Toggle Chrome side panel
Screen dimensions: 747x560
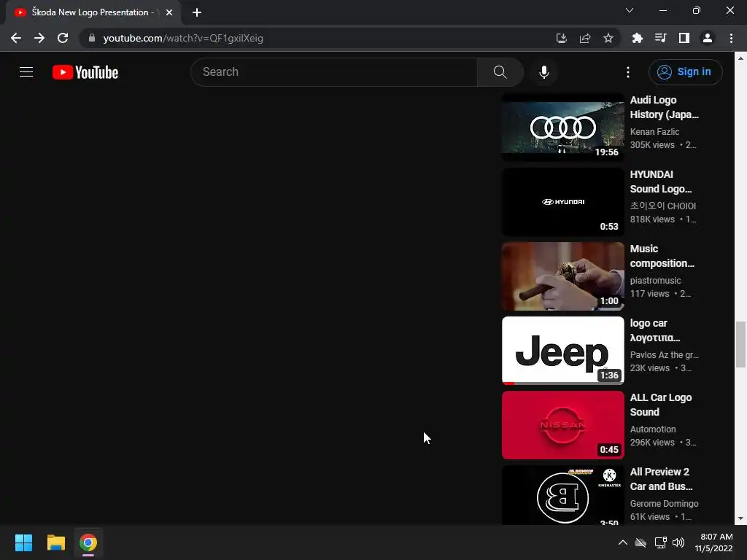tap(684, 38)
